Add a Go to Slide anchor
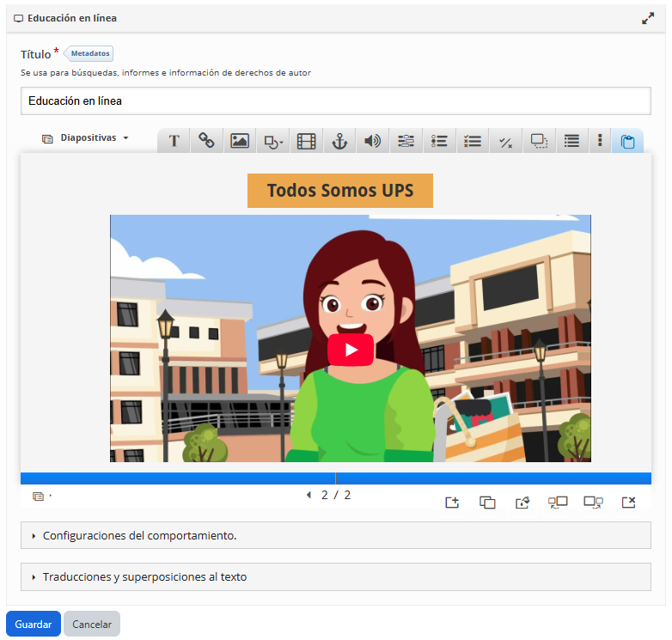This screenshot has height=640, width=672. [x=339, y=141]
